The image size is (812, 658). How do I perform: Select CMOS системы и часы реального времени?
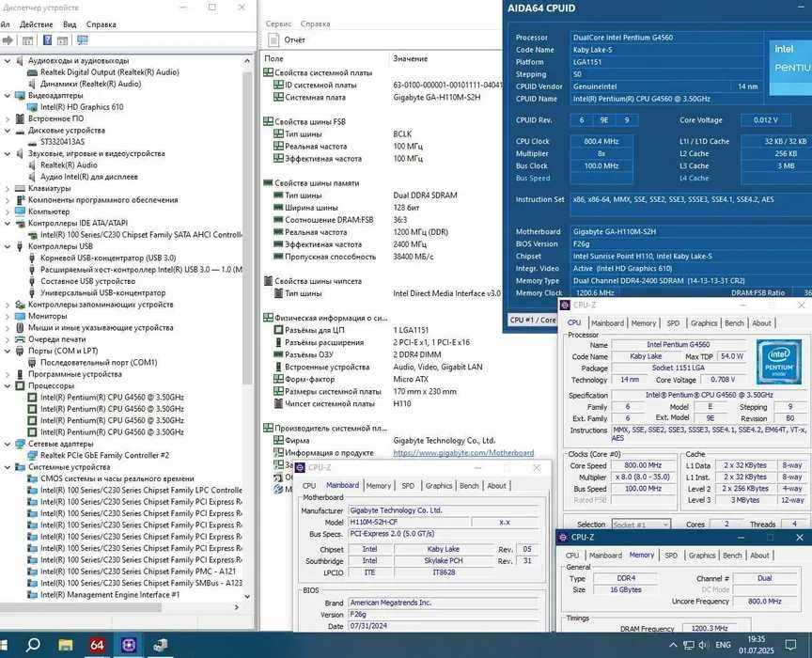117,478
